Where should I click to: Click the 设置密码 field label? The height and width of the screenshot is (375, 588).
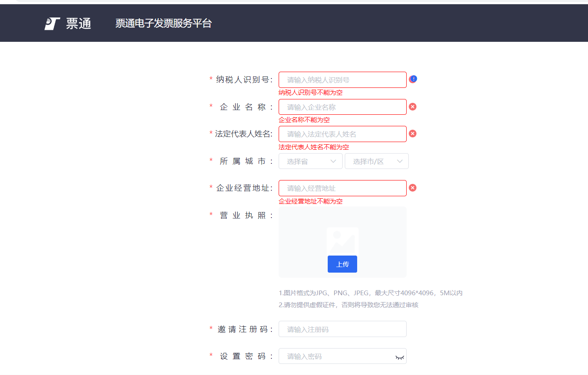(245, 356)
